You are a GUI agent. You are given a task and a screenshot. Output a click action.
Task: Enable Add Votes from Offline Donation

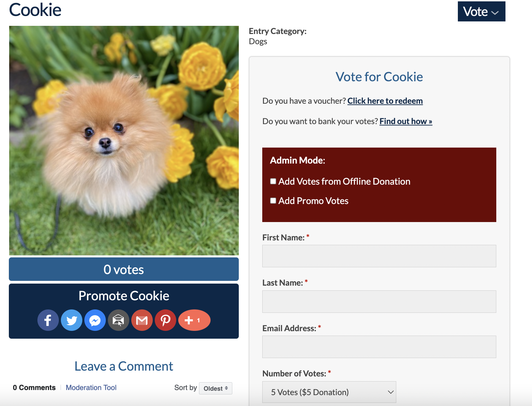[x=273, y=181]
